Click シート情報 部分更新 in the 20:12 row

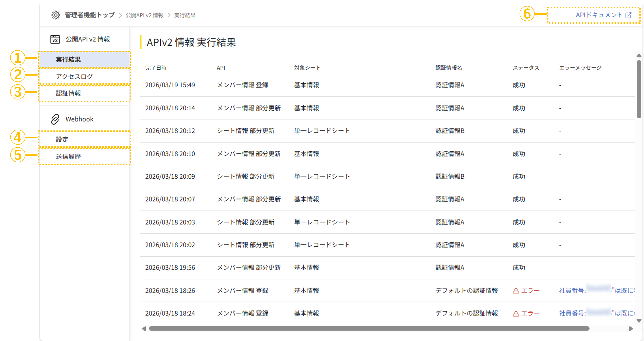pos(246,131)
